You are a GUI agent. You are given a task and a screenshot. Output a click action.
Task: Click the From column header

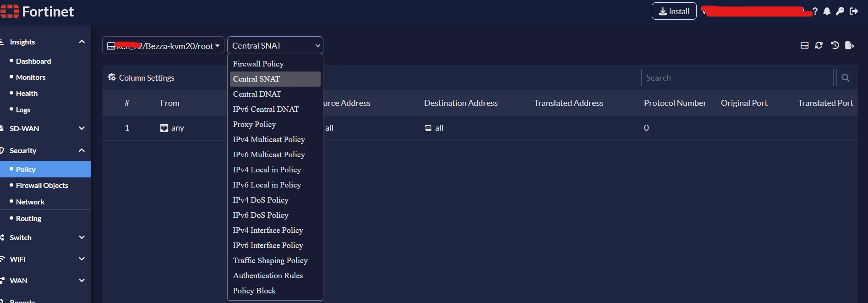click(x=169, y=103)
